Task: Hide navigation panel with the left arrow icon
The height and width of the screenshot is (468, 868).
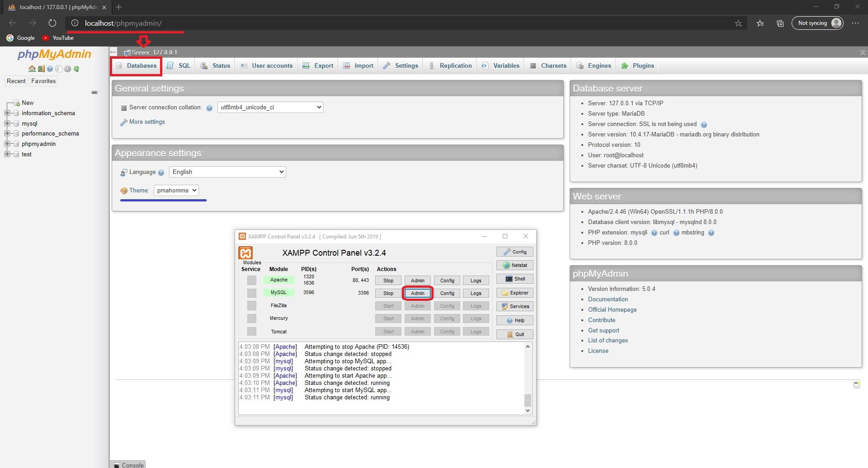Action: tap(113, 52)
